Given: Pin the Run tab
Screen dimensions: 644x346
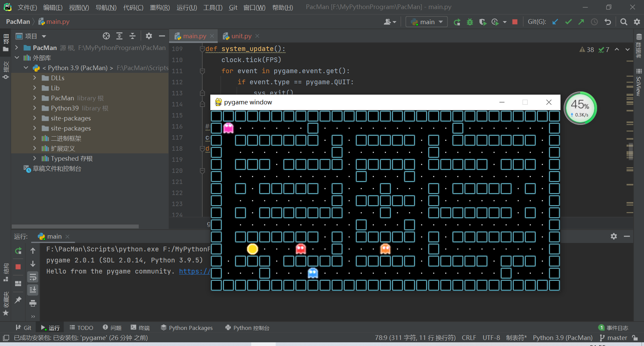Looking at the screenshot, I should click(x=18, y=300).
